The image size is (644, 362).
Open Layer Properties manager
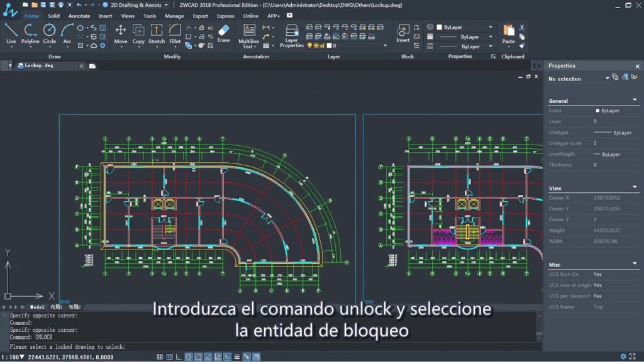(292, 36)
